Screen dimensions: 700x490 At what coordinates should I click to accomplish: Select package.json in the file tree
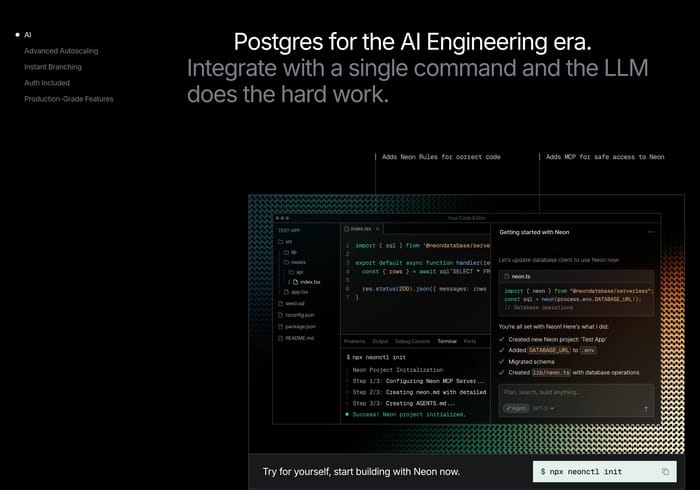[x=296, y=327]
